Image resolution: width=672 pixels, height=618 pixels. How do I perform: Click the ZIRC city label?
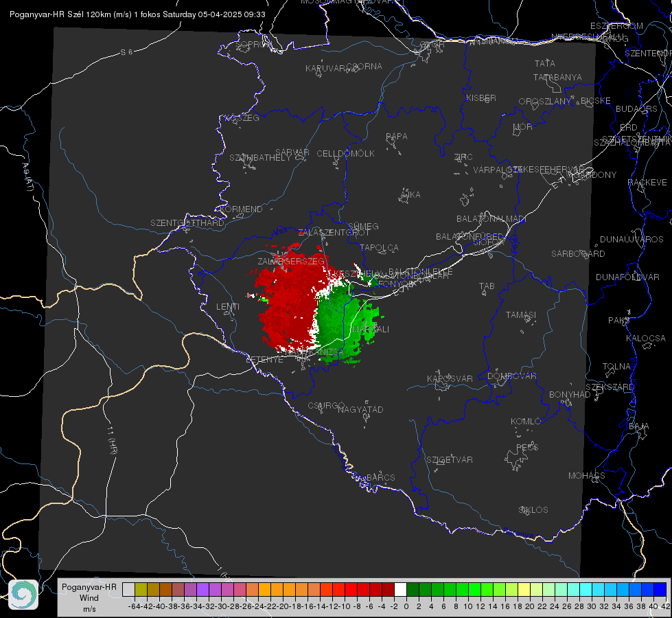click(x=463, y=157)
